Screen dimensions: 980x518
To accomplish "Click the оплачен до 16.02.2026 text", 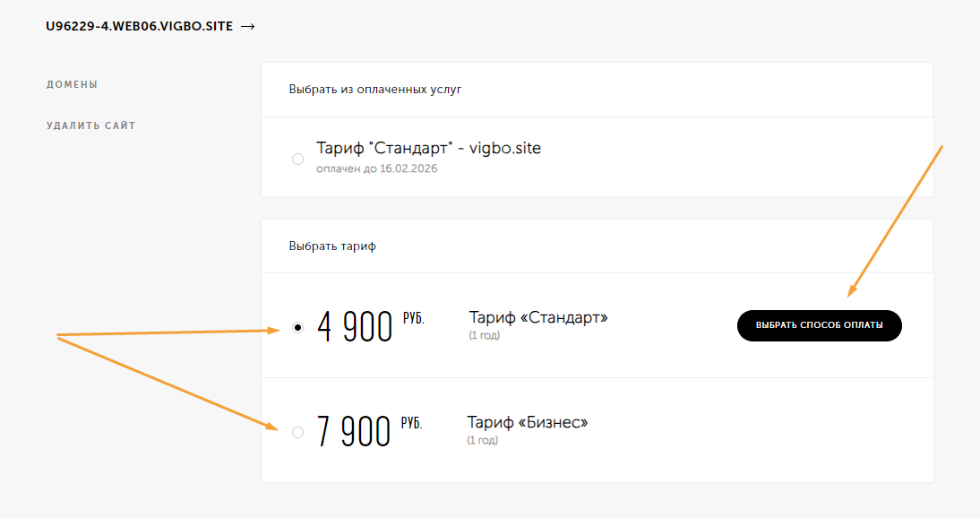I will [377, 168].
